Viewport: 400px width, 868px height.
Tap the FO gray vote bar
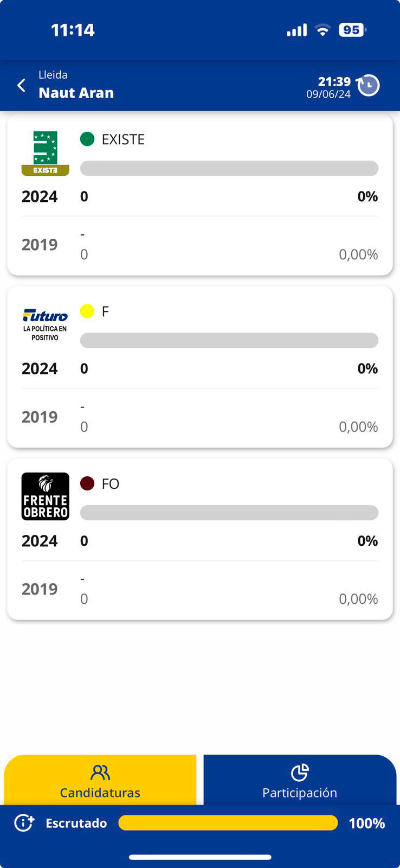point(229,513)
